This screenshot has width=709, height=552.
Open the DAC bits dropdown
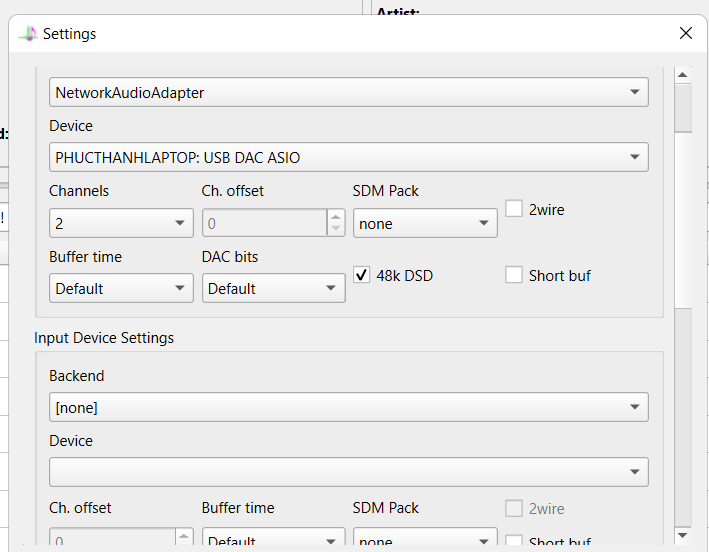click(x=274, y=288)
